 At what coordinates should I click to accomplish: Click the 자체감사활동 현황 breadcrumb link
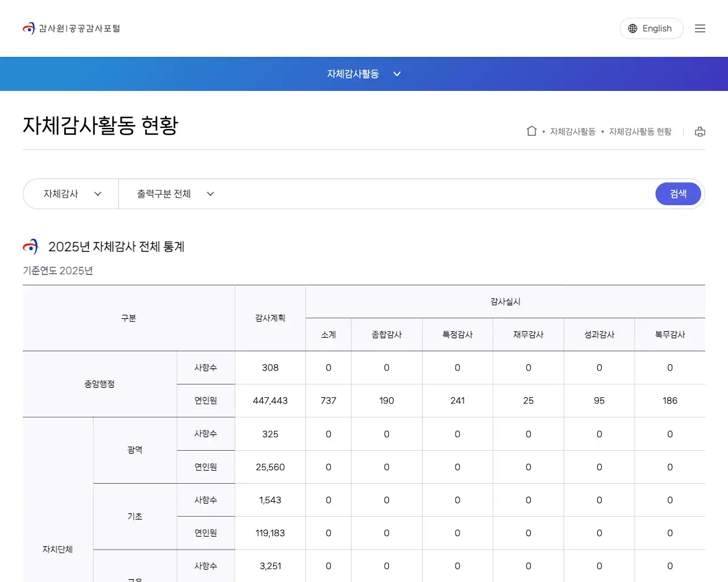point(640,131)
